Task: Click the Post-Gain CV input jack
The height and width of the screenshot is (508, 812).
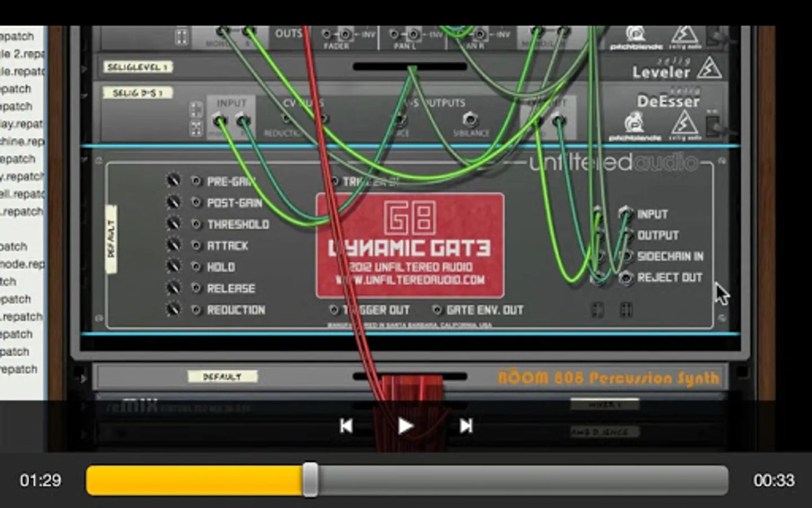Action: 196,203
